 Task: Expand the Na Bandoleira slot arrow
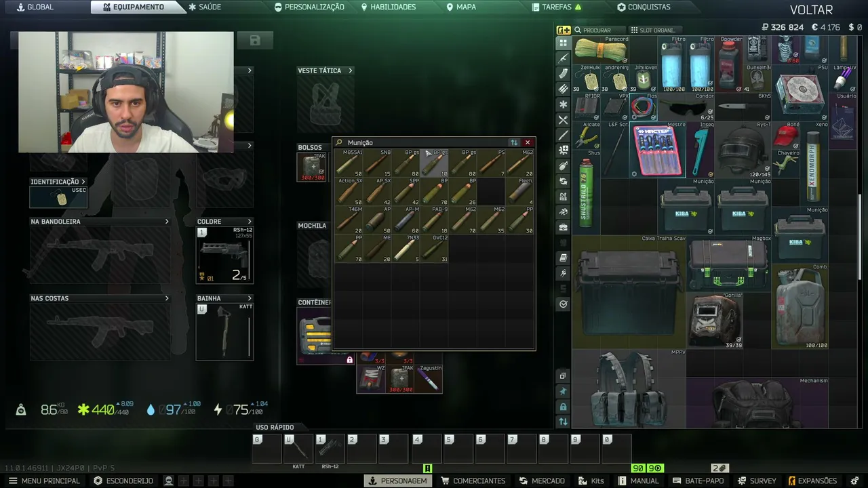167,222
